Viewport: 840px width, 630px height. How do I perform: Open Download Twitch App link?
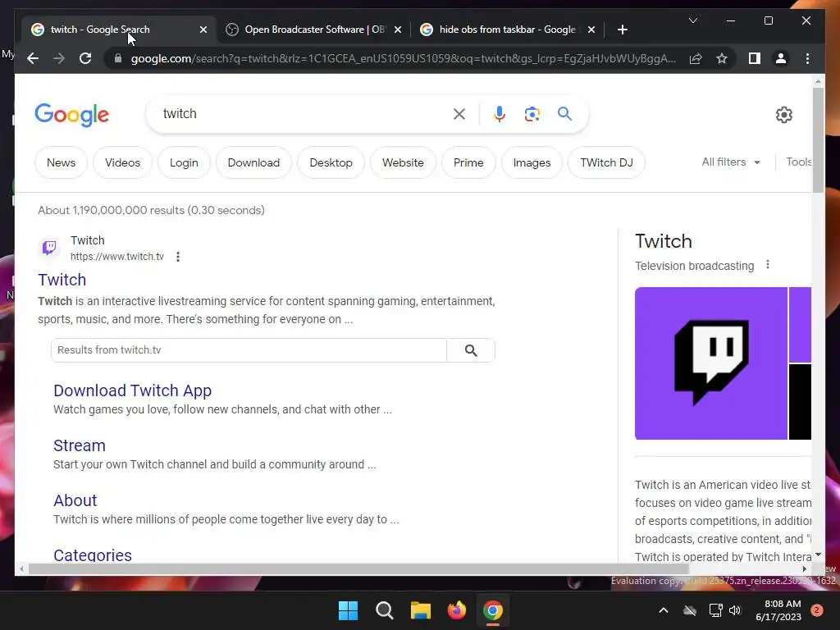(132, 390)
